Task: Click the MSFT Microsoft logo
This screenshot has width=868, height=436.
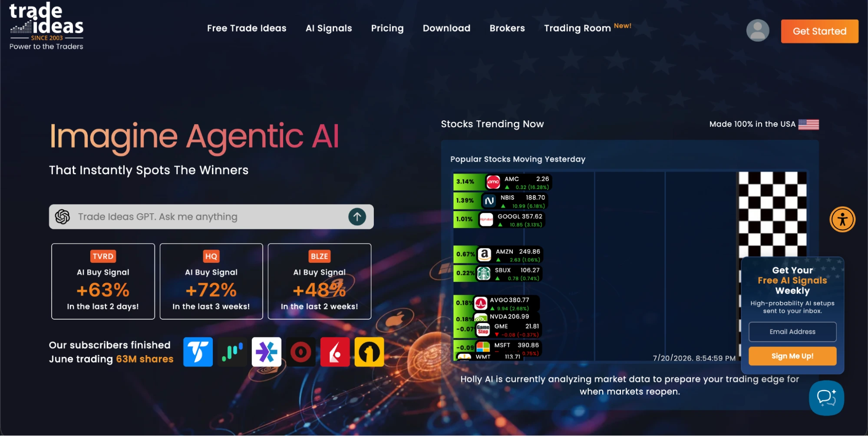Action: pyautogui.click(x=483, y=347)
